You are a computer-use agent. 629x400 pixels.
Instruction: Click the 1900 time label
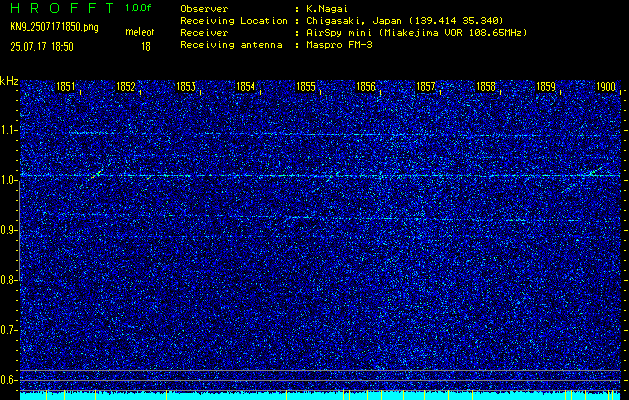click(606, 87)
